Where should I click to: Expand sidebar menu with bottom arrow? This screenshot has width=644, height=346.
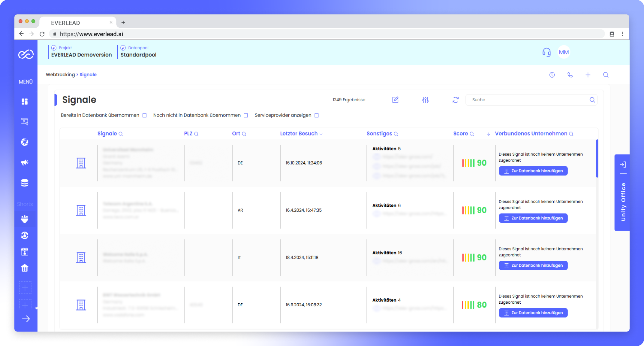(x=26, y=319)
